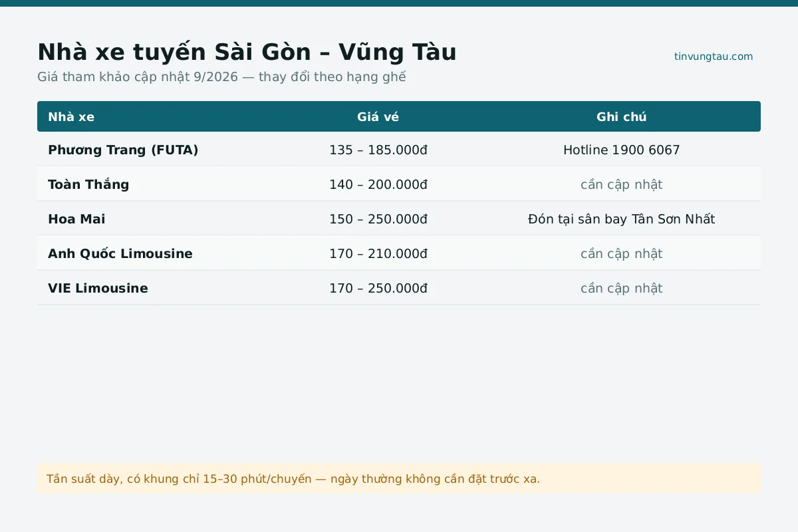This screenshot has width=798, height=532.
Task: Click the 'Giá vé' column header
Action: pos(378,117)
